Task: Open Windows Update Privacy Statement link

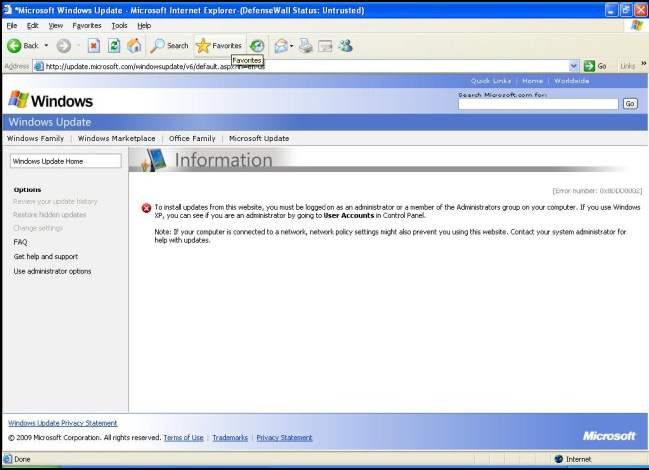Action: [62, 423]
